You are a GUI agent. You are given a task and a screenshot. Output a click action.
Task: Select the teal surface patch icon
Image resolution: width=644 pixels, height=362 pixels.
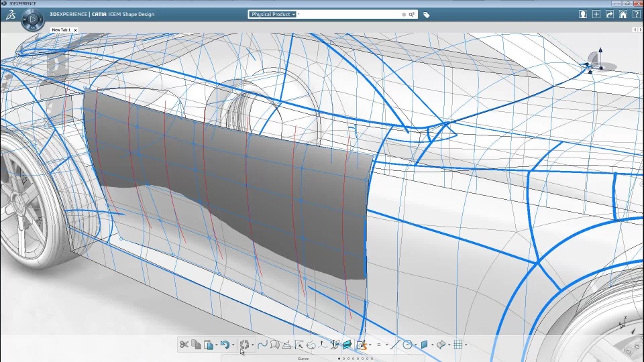coord(347,345)
